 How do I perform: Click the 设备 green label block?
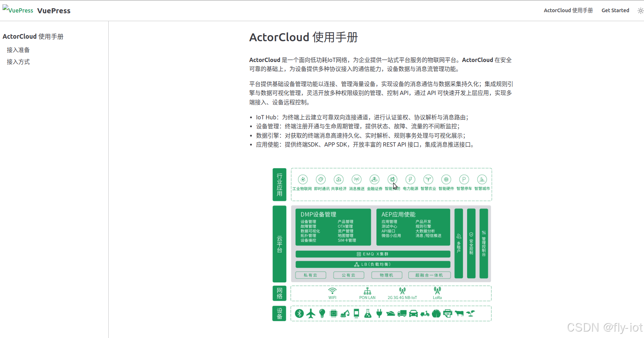point(279,314)
